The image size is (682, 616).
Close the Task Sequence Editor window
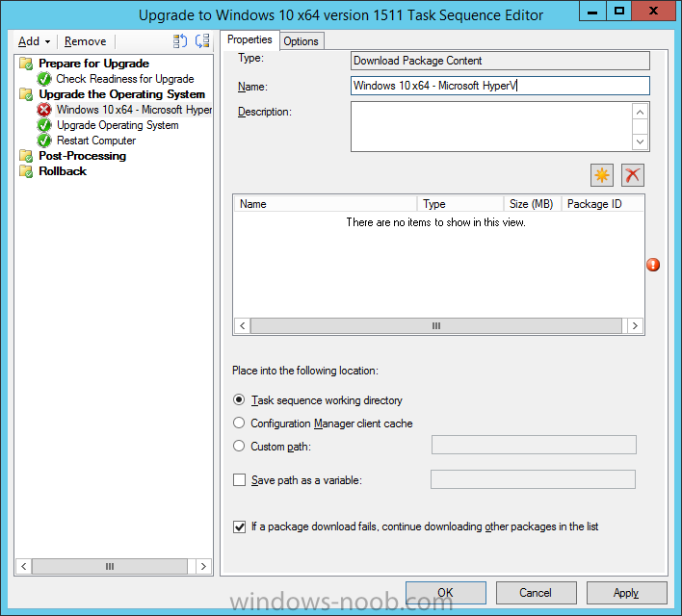[653, 11]
